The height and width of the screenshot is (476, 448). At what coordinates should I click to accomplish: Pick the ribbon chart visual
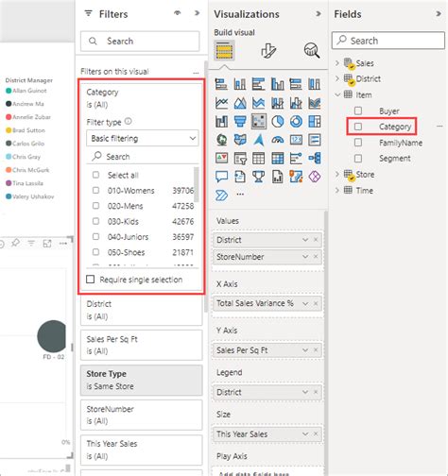315,103
